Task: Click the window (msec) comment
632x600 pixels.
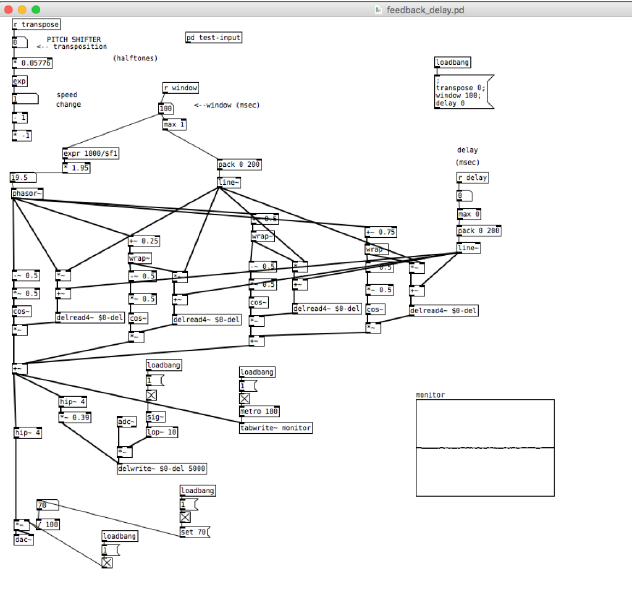Action: point(227,105)
